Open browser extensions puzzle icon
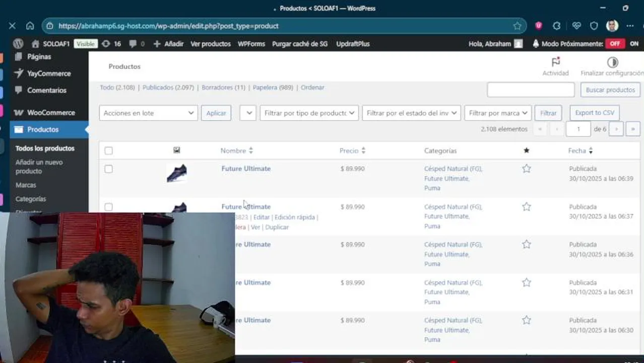This screenshot has width=644, height=363. [x=557, y=26]
